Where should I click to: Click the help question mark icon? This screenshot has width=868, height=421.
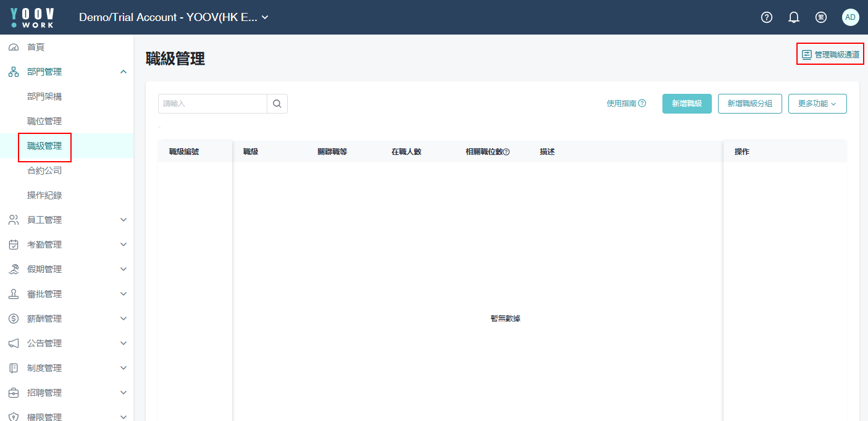pos(767,17)
